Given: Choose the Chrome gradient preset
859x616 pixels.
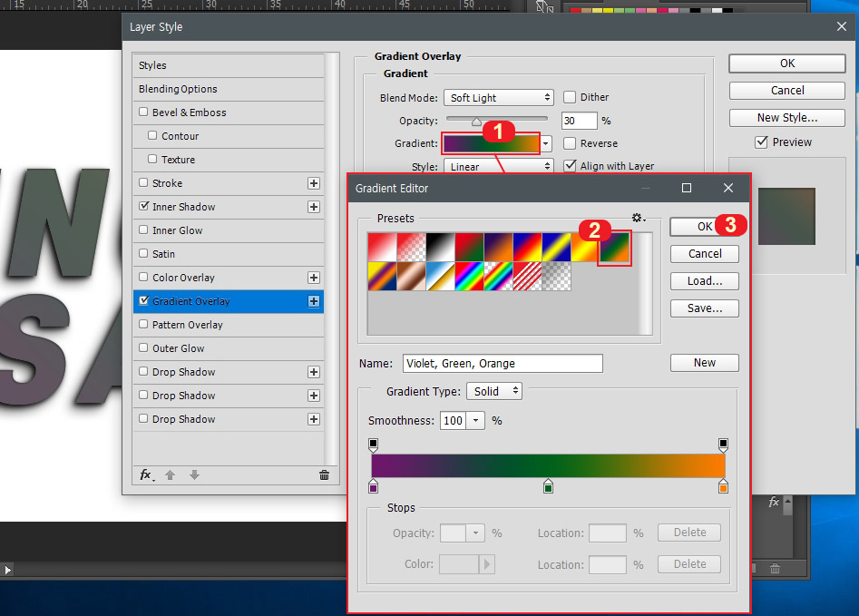Looking at the screenshot, I should tap(441, 276).
